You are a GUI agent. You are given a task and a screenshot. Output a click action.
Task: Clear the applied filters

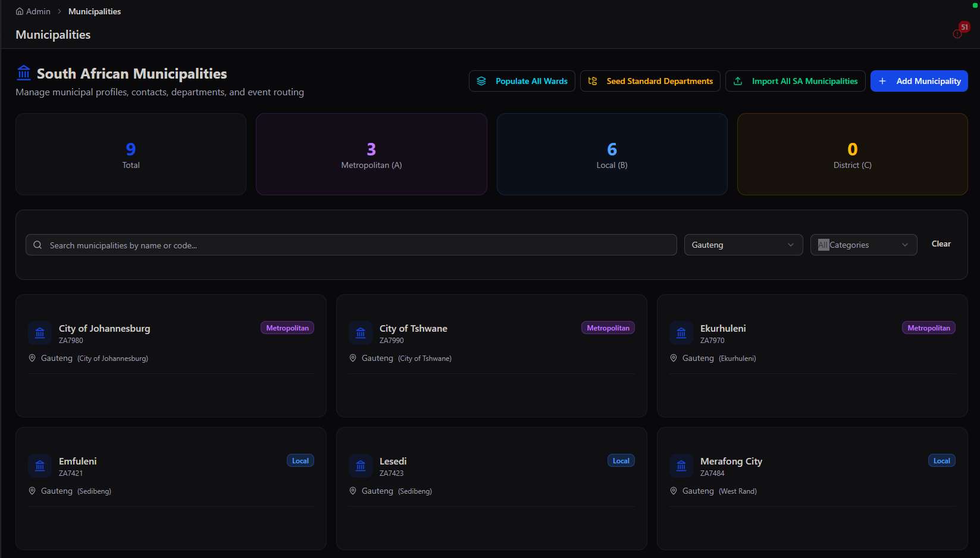941,244
